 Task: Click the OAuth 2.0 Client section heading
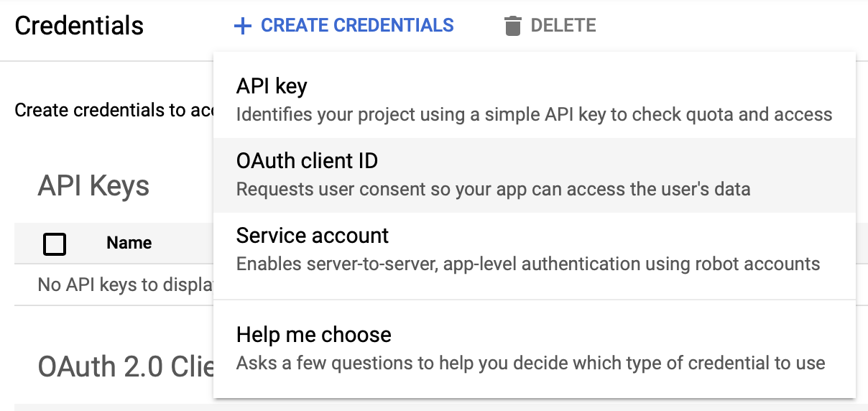[x=126, y=366]
